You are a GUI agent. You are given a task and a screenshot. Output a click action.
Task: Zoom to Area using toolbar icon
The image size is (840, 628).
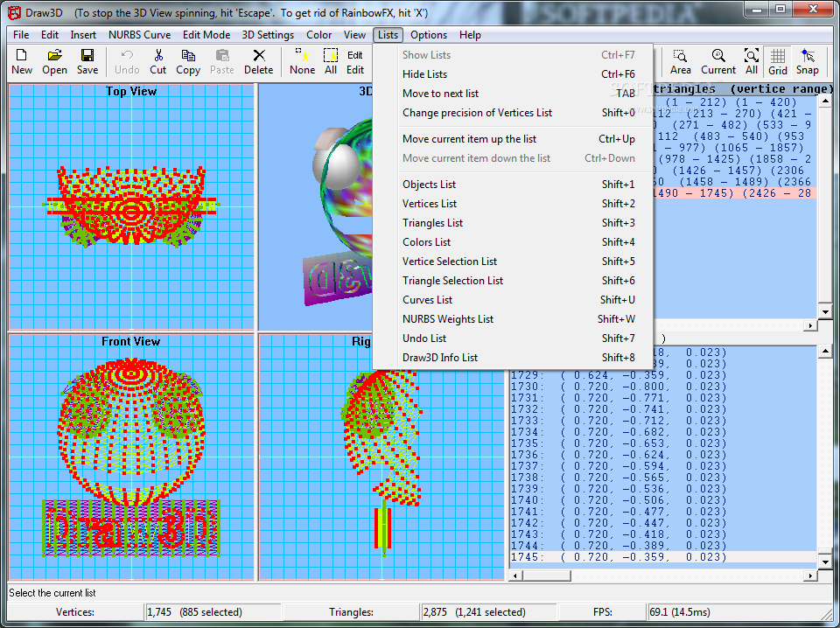(x=681, y=61)
